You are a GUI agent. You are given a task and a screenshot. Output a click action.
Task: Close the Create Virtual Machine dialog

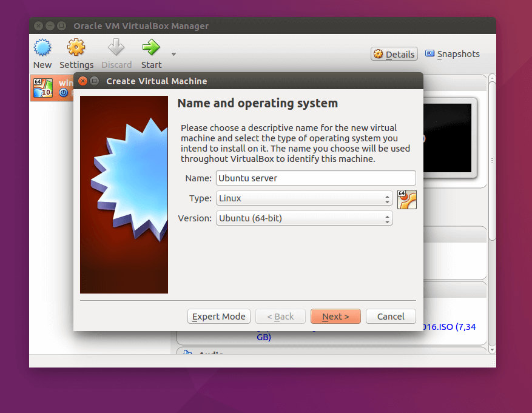82,81
